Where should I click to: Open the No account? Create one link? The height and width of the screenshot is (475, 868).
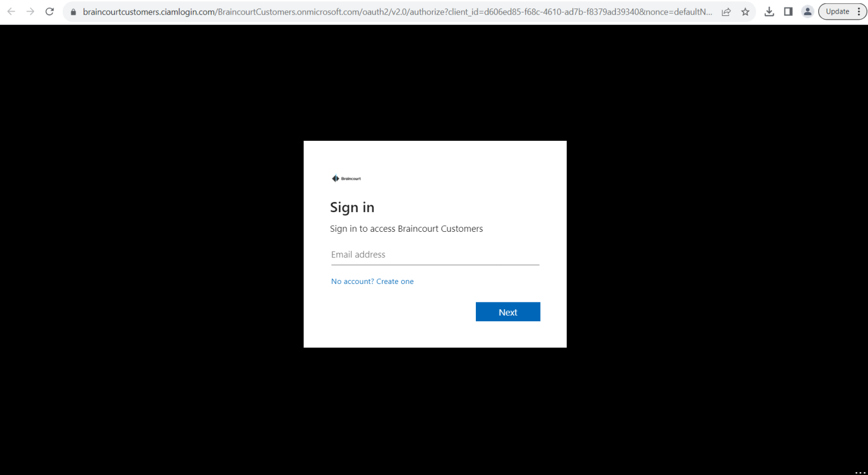coord(372,281)
